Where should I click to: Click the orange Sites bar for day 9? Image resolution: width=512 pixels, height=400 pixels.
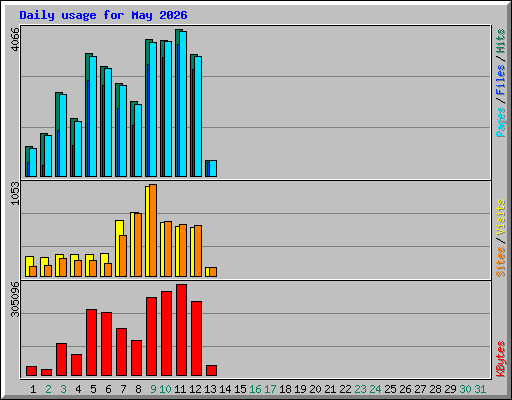point(153,230)
